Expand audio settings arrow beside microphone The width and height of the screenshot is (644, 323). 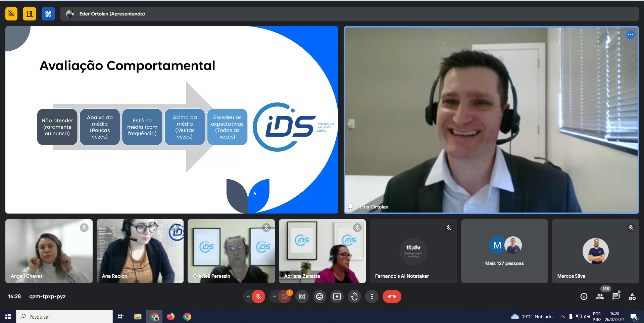point(248,296)
